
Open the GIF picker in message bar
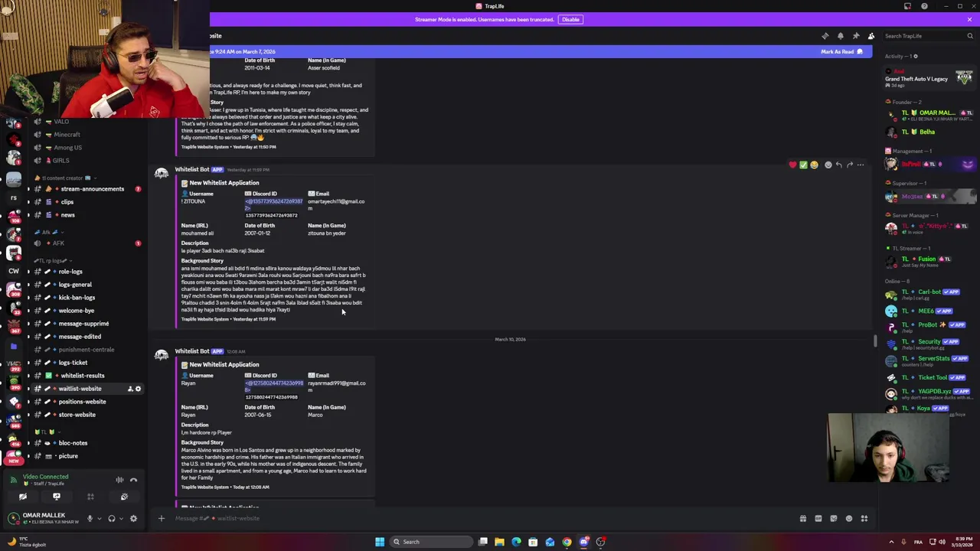pyautogui.click(x=818, y=519)
